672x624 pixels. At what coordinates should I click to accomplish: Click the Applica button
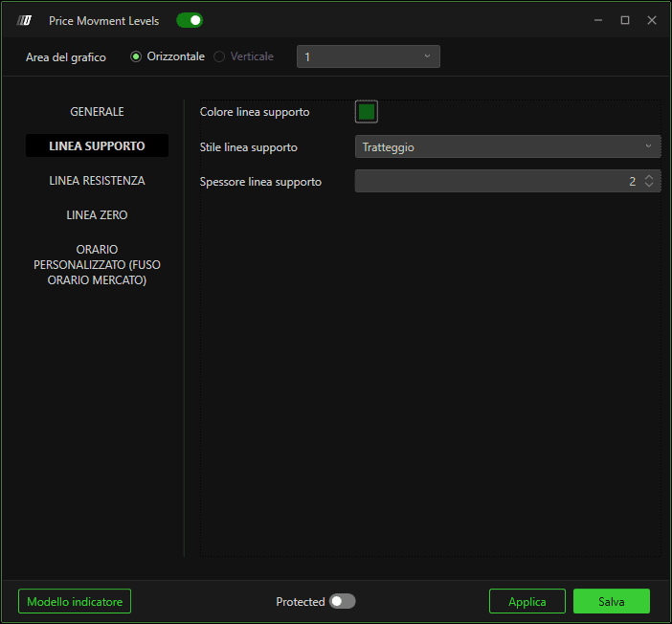click(527, 601)
